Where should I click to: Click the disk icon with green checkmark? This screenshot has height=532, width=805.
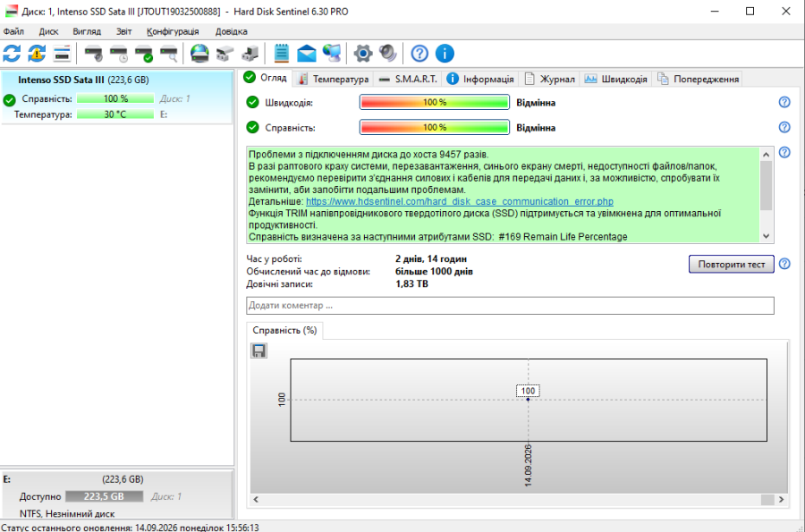point(144,54)
